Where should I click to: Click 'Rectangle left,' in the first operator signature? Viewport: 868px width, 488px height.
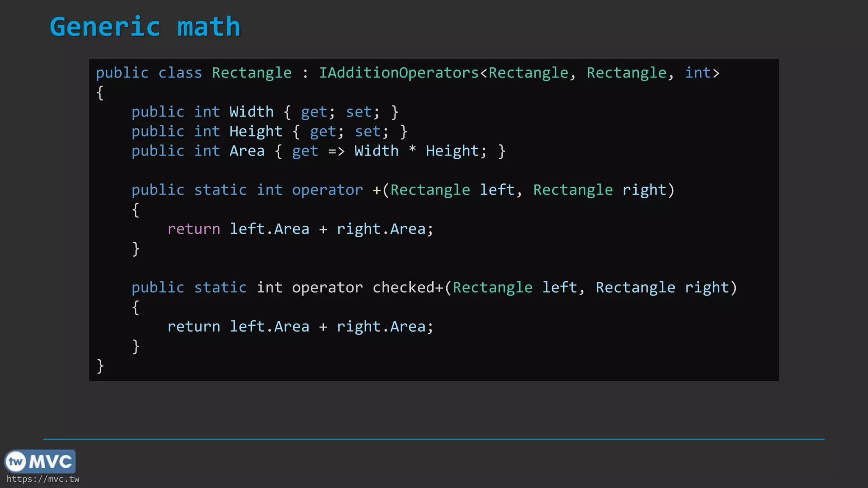tap(456, 190)
